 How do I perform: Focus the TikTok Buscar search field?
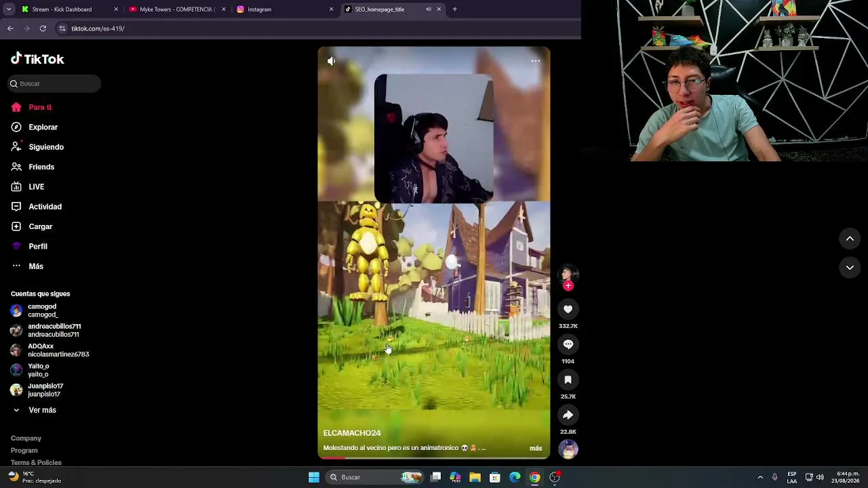pyautogui.click(x=54, y=83)
